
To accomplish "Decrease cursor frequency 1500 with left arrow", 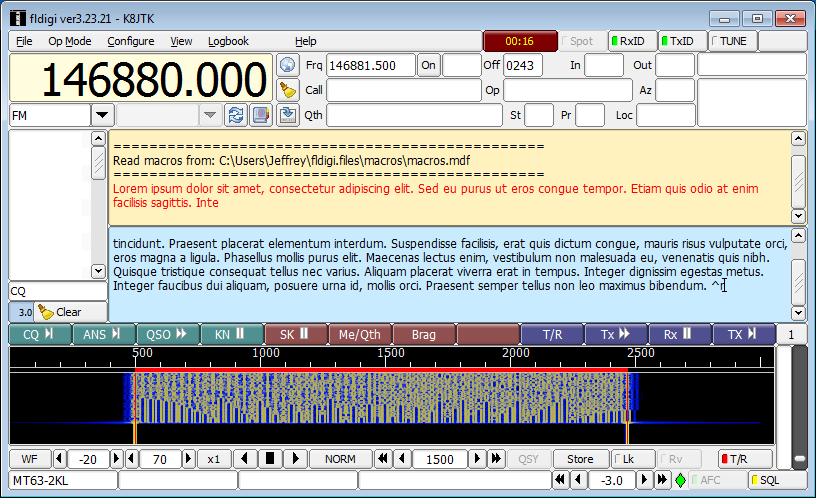I will (402, 458).
